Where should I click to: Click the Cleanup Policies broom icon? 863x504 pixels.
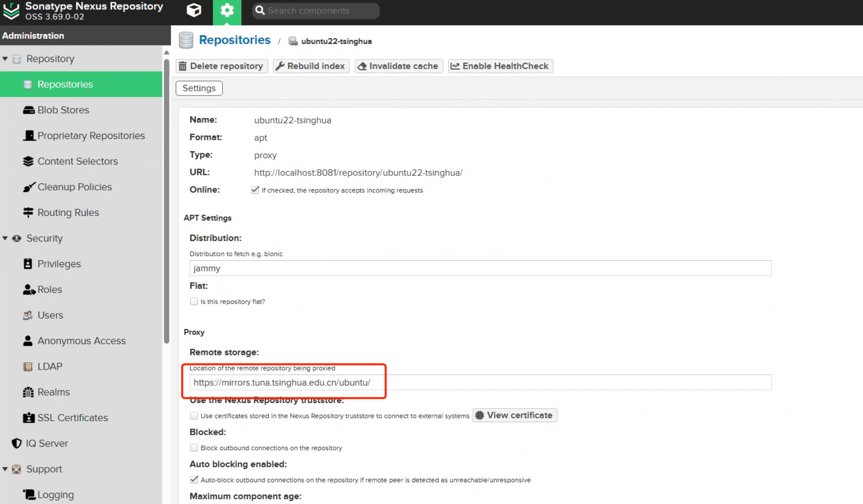[x=29, y=187]
